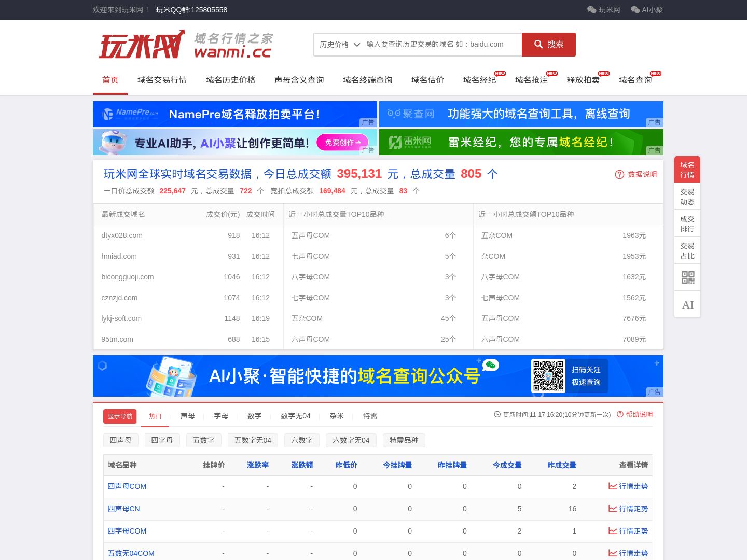Switch to the 字母 category tab

click(x=222, y=416)
